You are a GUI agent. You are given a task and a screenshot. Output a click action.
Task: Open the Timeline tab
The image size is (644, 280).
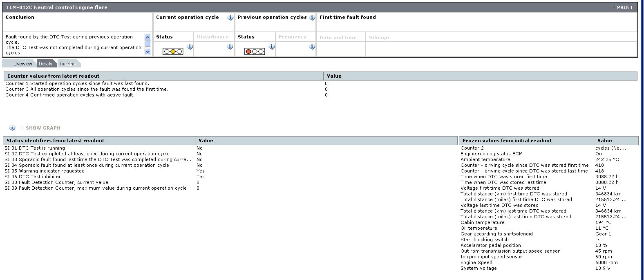tap(67, 64)
